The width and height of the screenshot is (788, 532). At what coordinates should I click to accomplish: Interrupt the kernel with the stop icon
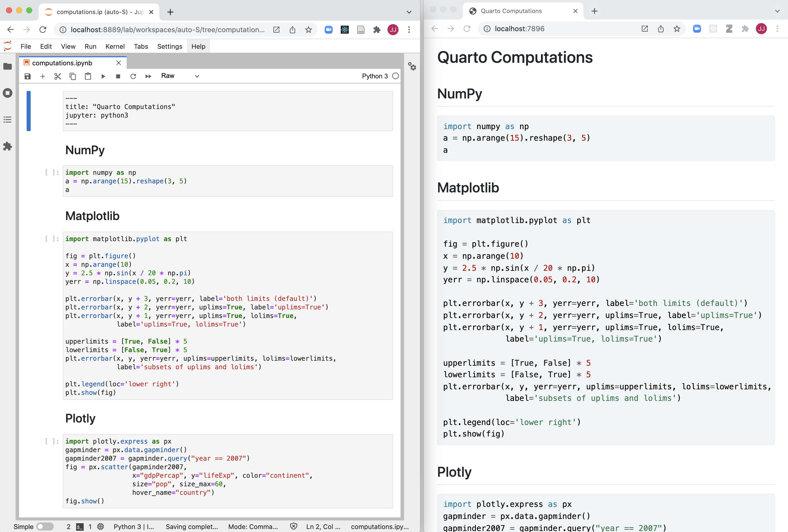[x=118, y=76]
